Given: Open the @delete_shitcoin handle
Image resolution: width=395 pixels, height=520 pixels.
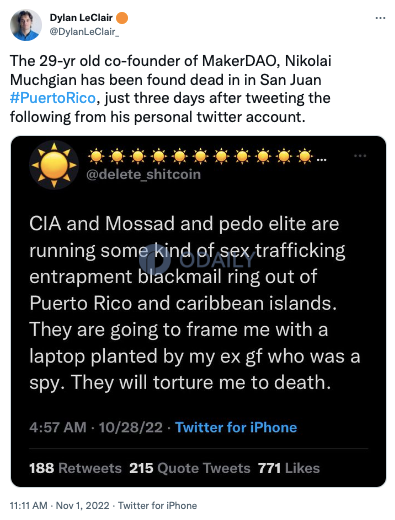Looking at the screenshot, I should pyautogui.click(x=144, y=174).
